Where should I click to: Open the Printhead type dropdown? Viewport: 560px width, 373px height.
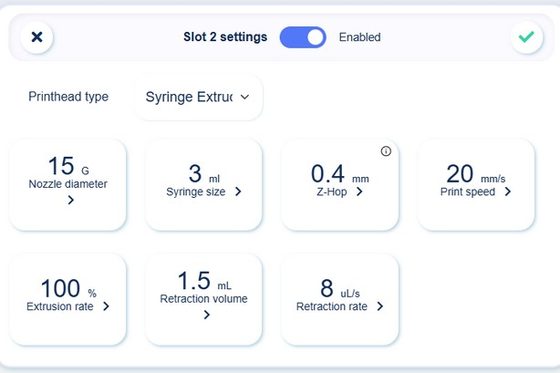[199, 97]
